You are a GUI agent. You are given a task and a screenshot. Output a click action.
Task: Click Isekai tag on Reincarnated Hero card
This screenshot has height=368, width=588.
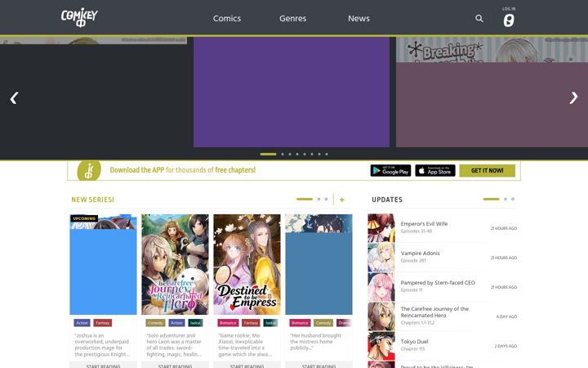(x=195, y=323)
